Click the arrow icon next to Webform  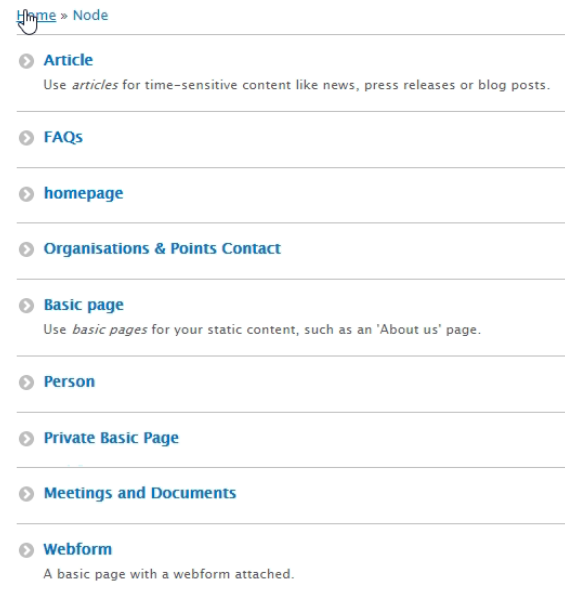(27, 550)
